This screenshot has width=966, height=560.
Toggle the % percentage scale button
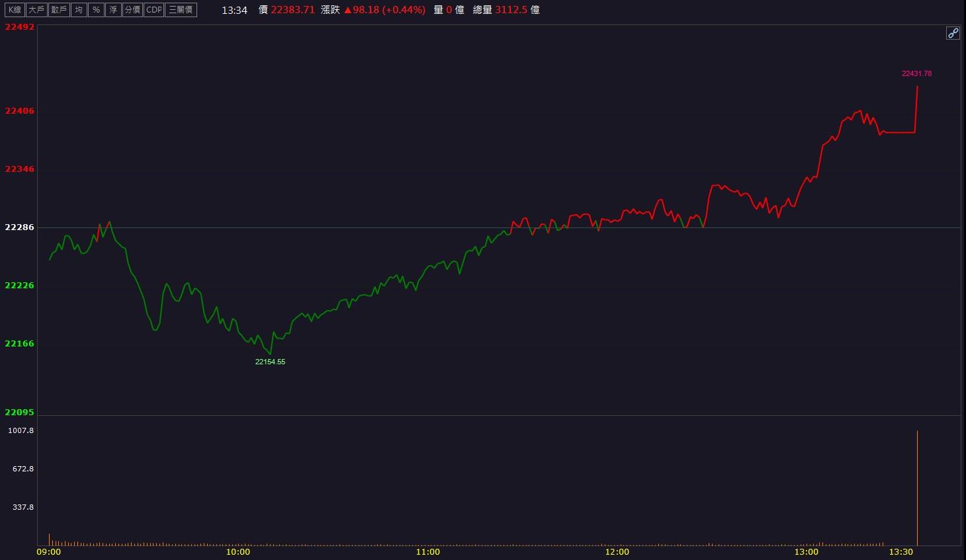point(96,10)
